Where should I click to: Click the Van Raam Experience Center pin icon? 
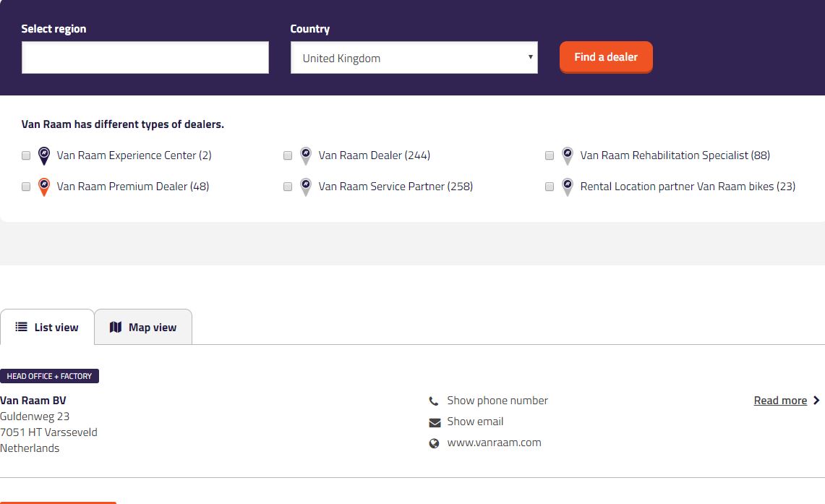(x=44, y=155)
